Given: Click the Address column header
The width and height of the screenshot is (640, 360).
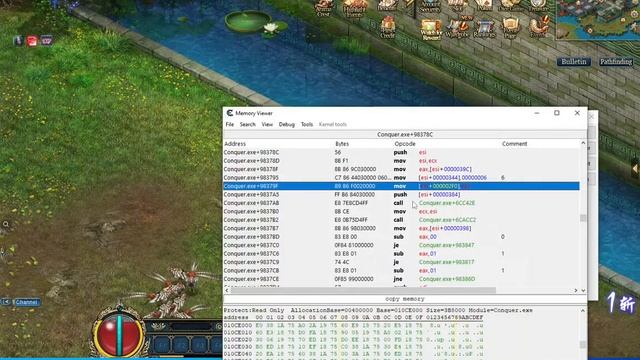Looking at the screenshot, I should pyautogui.click(x=235, y=144).
